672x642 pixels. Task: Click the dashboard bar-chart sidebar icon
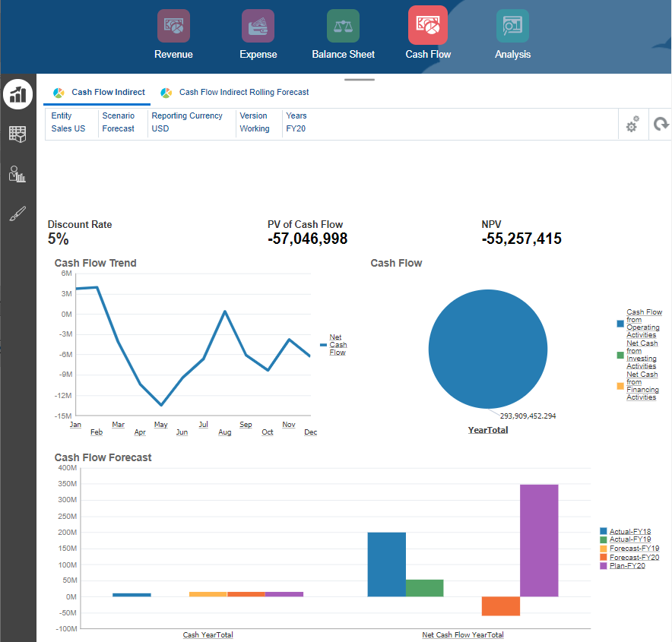pyautogui.click(x=18, y=94)
